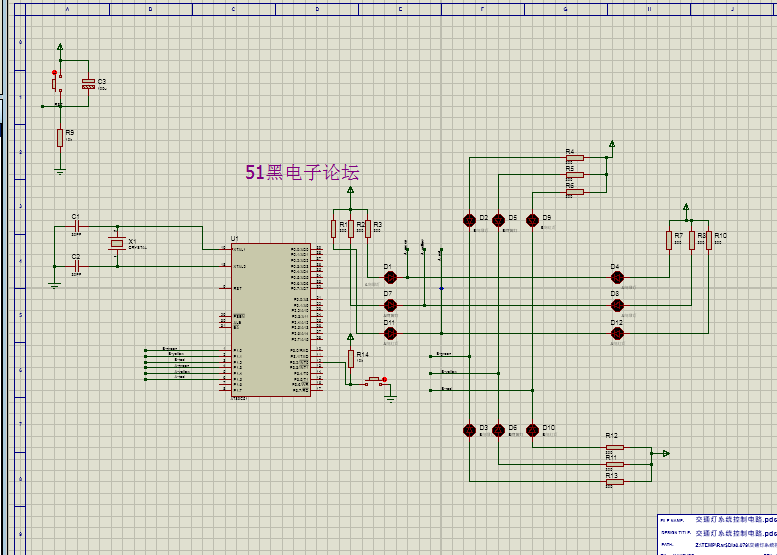
Task: Click the file name in the title block
Action: (736, 520)
